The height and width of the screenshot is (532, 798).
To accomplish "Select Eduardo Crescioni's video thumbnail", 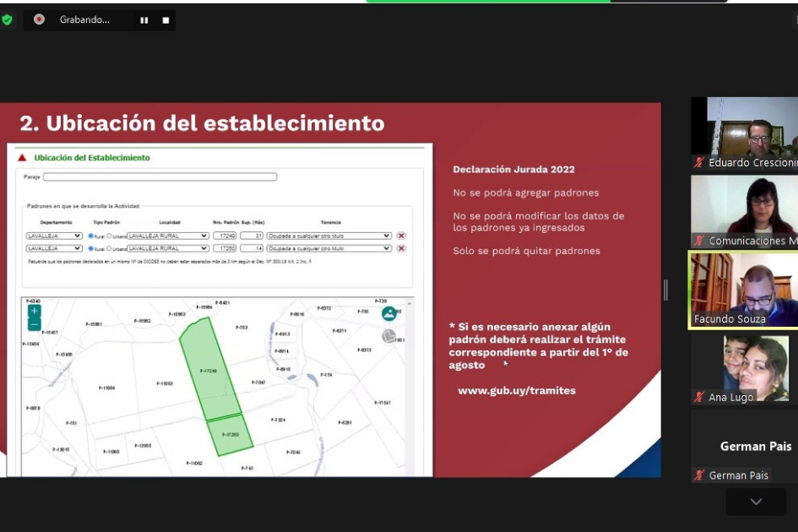I will pos(745,133).
